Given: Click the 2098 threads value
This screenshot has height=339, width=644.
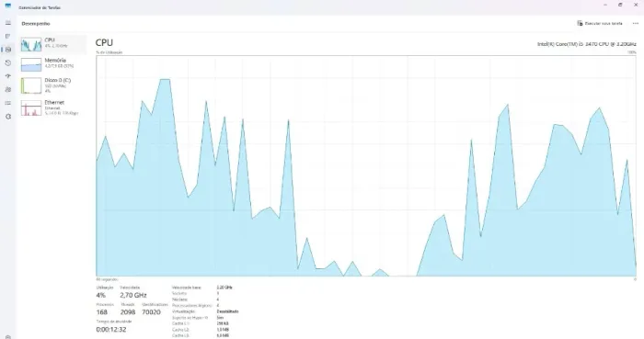Looking at the screenshot, I should (x=128, y=312).
